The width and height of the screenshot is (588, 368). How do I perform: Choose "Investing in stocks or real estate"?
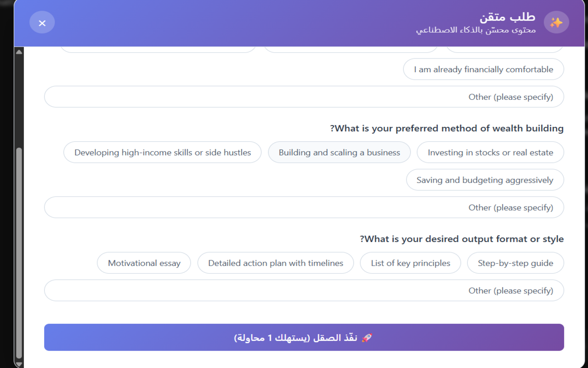coord(490,152)
